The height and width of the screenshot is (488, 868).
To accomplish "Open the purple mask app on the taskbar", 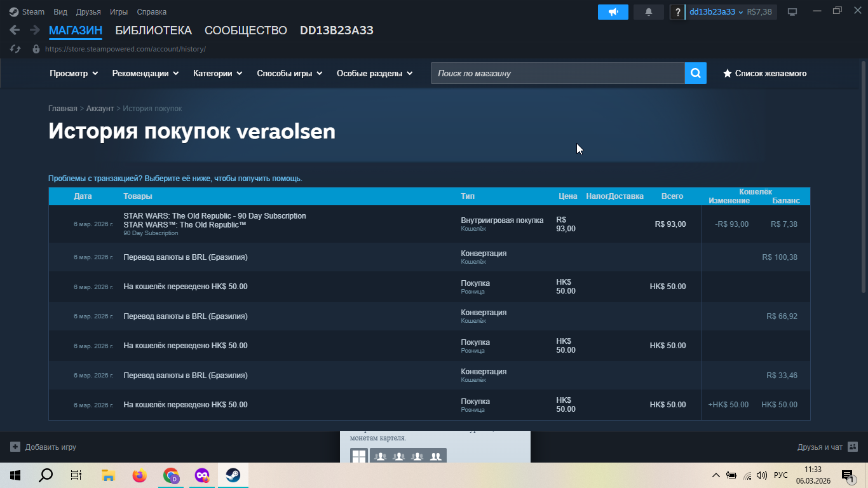I will point(201,475).
